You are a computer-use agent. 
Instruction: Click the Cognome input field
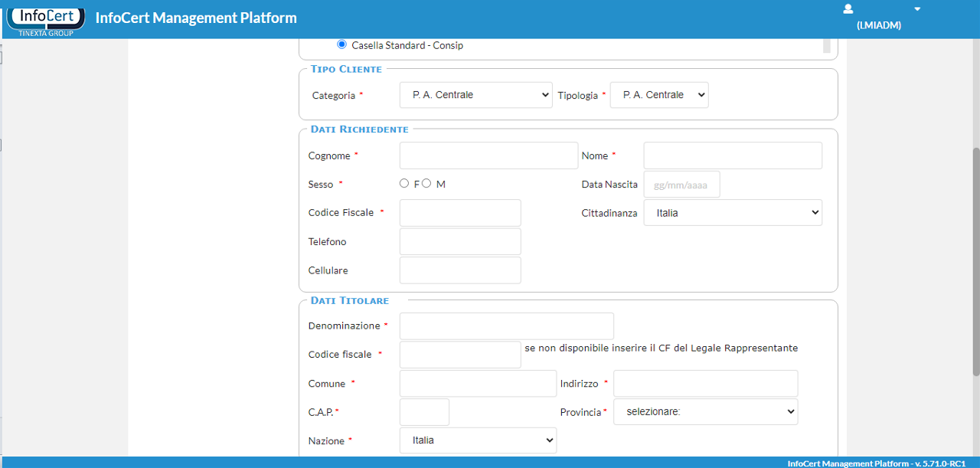pyautogui.click(x=488, y=155)
